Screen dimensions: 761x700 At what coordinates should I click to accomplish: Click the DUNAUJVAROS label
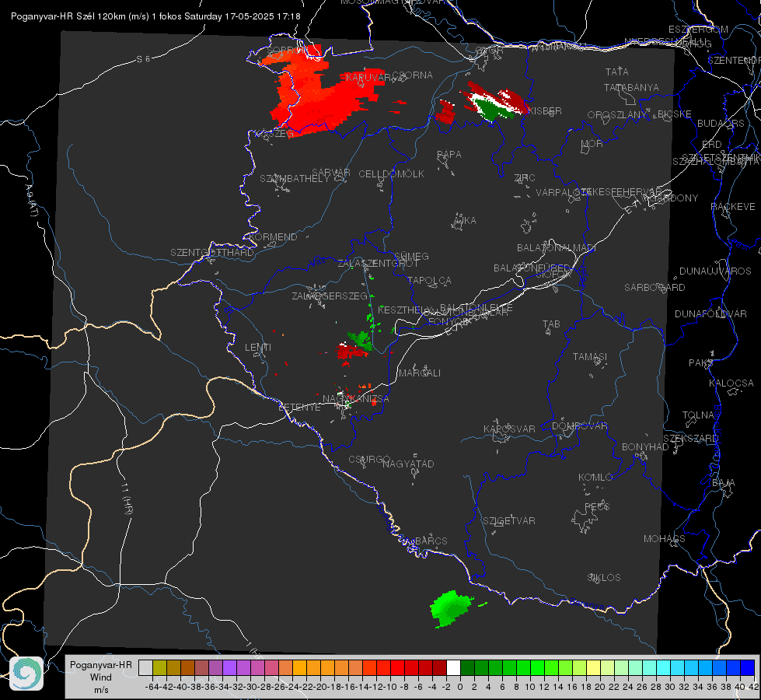715,271
